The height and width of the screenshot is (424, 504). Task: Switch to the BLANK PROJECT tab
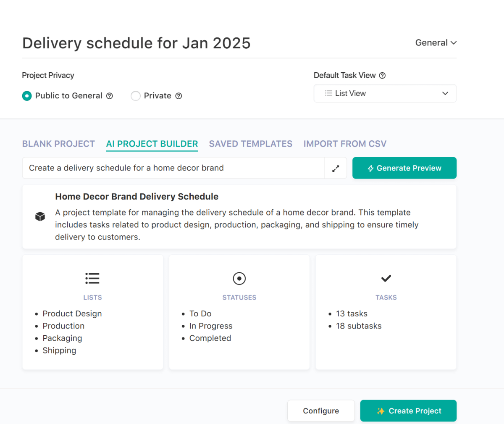coord(58,144)
